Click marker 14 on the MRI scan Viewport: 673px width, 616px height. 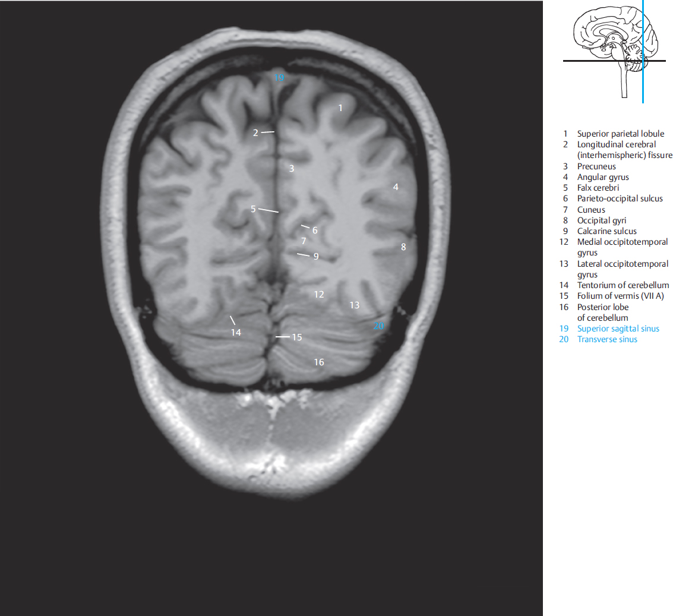[x=236, y=332]
